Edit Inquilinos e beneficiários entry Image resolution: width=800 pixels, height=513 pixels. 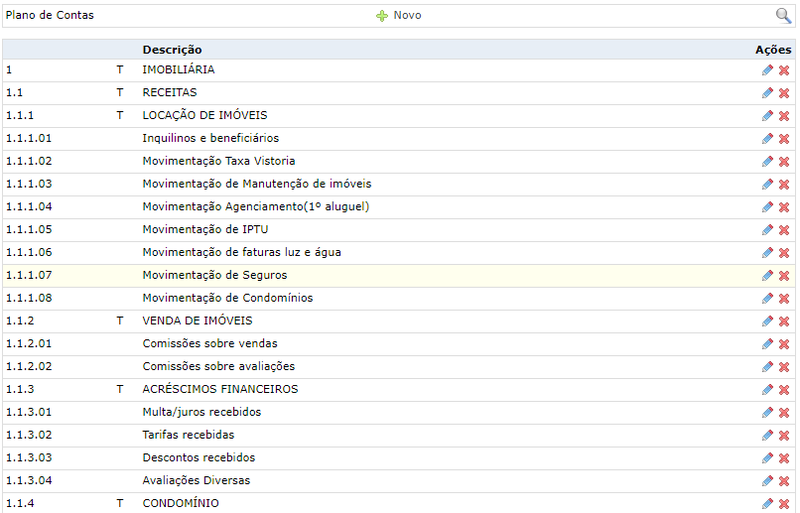click(767, 138)
